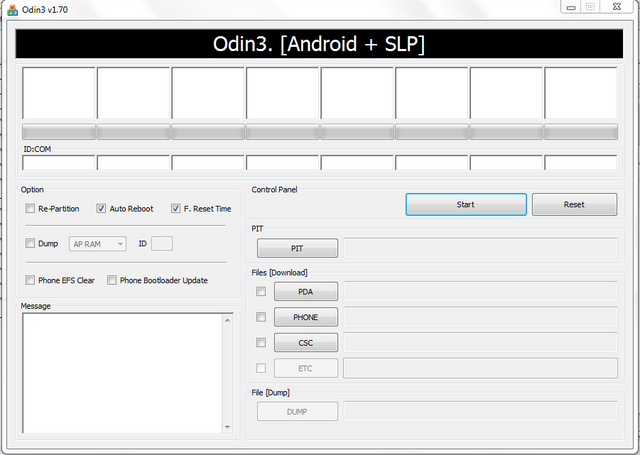Image resolution: width=640 pixels, height=455 pixels.
Task: Click the first device progress bar
Action: tap(59, 132)
